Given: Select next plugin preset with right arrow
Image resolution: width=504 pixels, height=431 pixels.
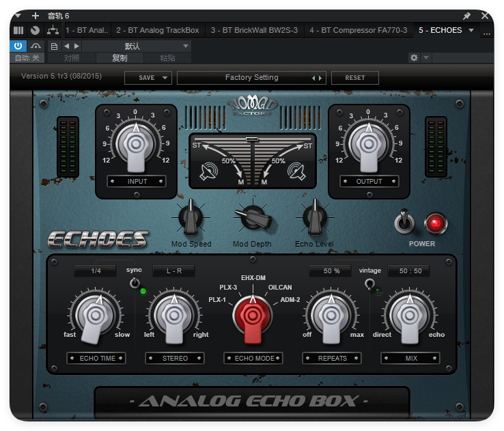Looking at the screenshot, I should 320,78.
